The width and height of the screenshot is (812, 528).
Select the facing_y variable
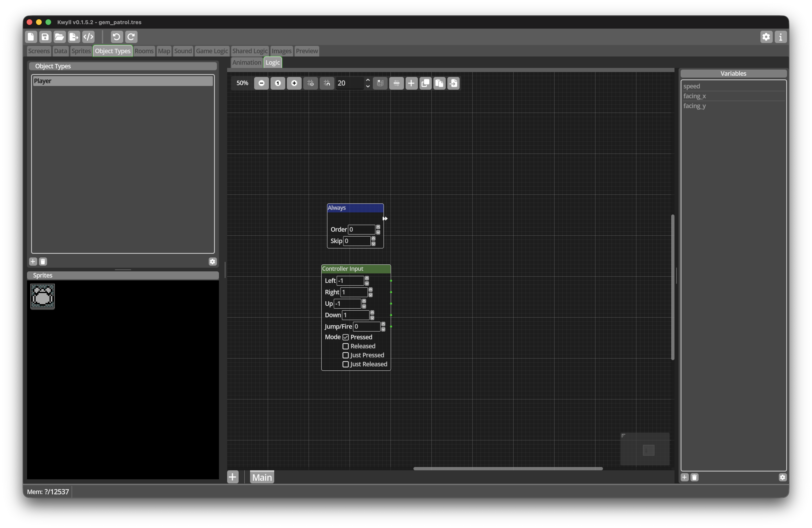coord(734,106)
